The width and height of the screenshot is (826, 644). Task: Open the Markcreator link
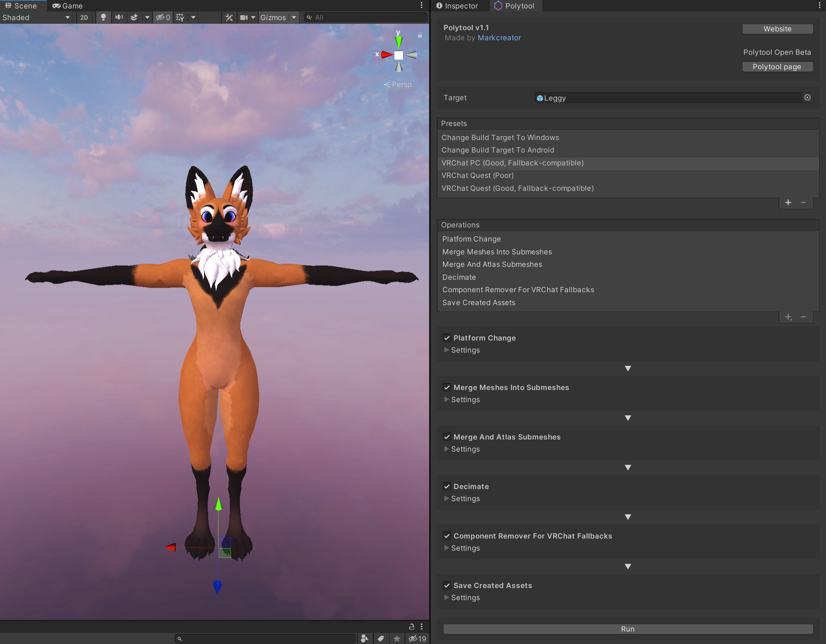click(499, 38)
